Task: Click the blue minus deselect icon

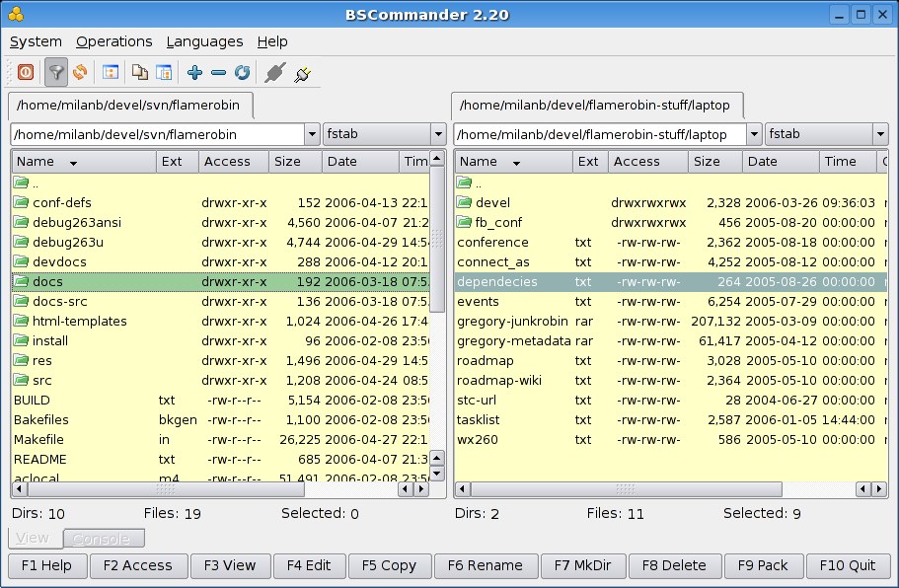Action: [218, 72]
